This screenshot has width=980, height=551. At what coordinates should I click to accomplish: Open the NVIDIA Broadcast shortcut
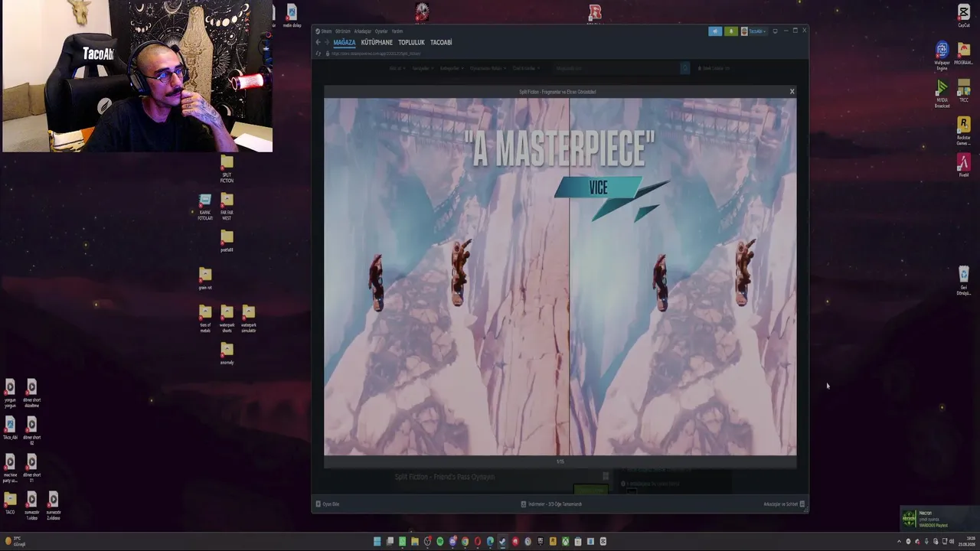[x=942, y=94]
